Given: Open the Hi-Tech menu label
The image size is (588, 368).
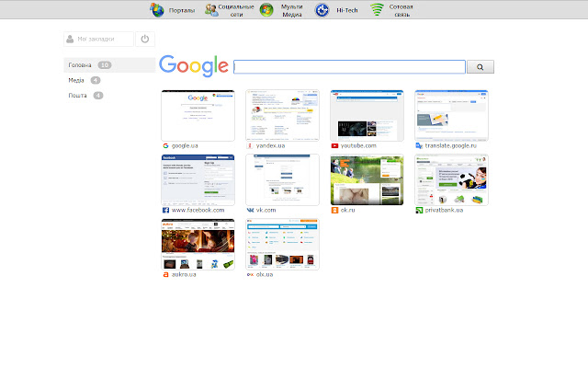Looking at the screenshot, I should tap(347, 10).
